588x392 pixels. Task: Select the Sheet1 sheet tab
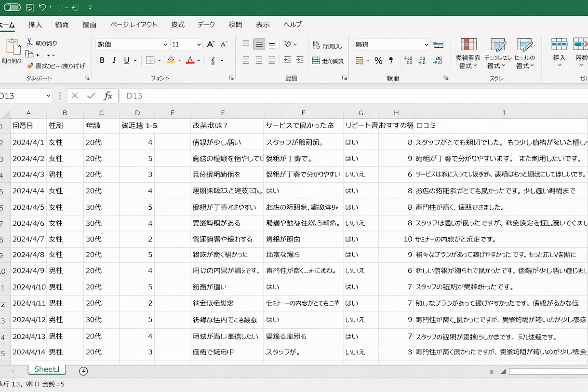coord(47,369)
